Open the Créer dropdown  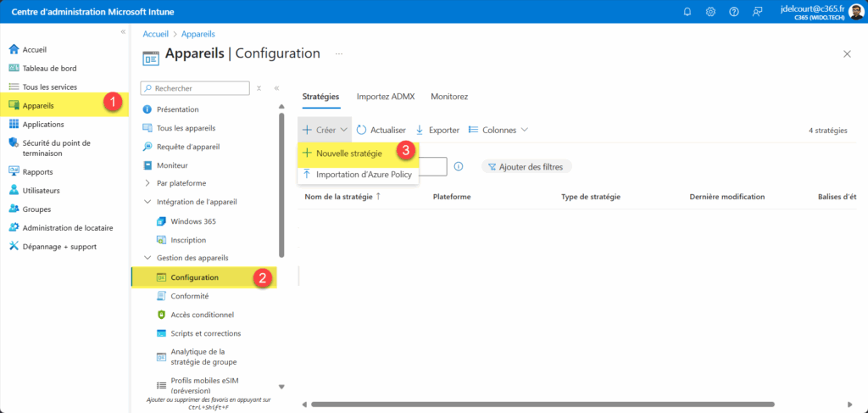point(325,130)
